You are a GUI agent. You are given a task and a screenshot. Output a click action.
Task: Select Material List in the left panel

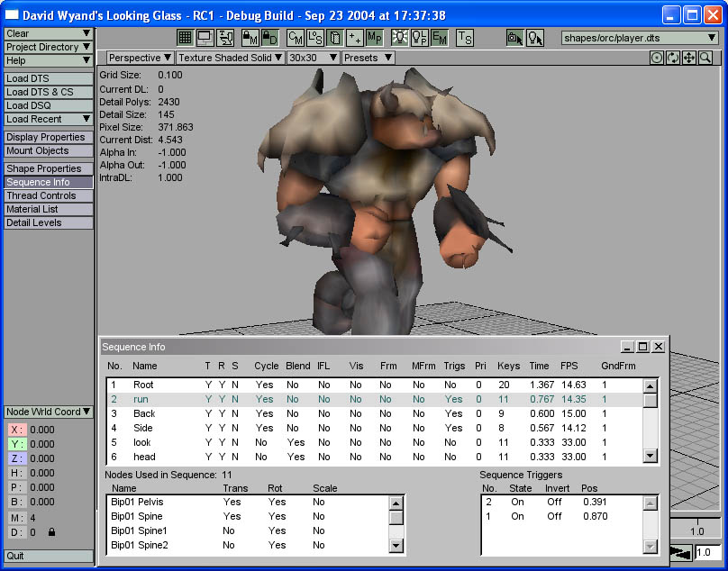49,209
